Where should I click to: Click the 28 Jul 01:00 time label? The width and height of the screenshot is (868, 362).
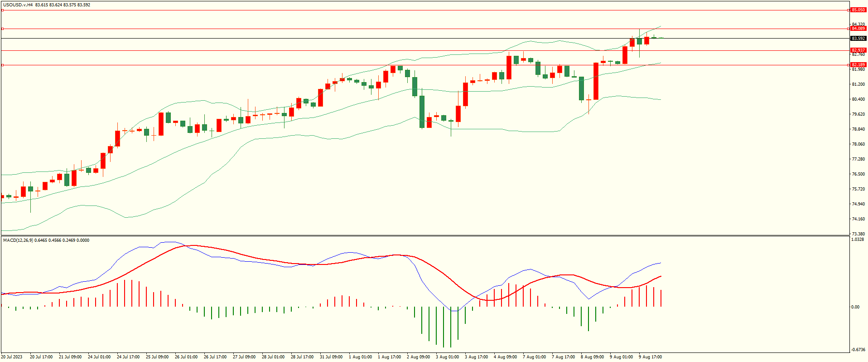(x=273, y=357)
